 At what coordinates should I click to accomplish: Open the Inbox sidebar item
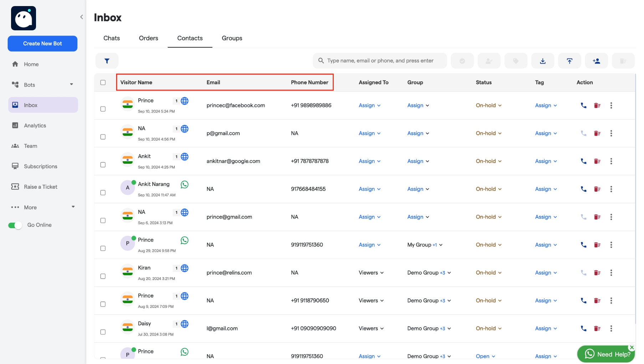43,105
